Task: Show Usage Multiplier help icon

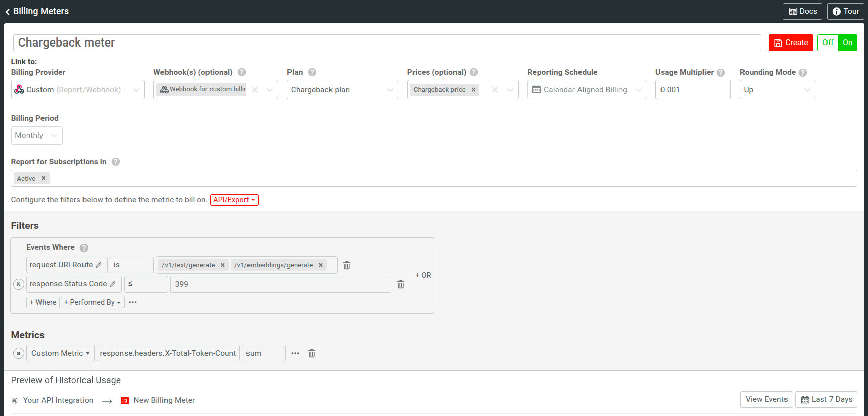Action: [721, 72]
